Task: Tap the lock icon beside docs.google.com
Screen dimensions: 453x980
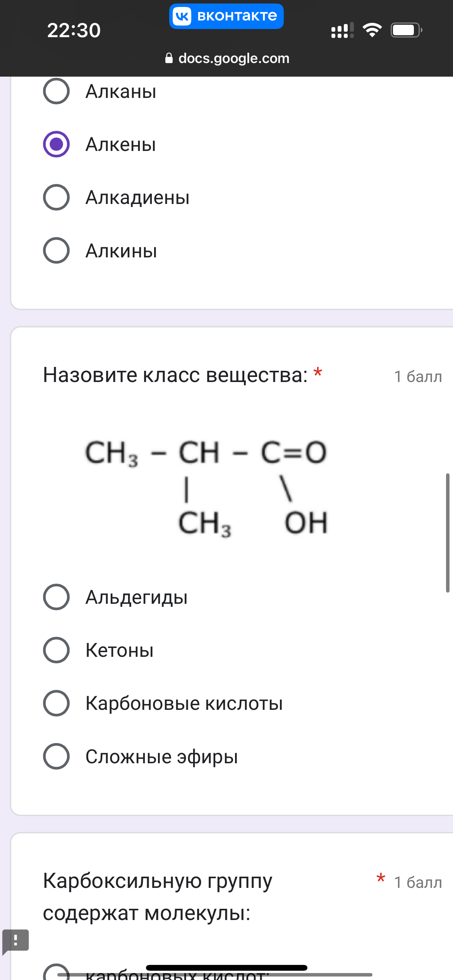Action: coord(169,58)
